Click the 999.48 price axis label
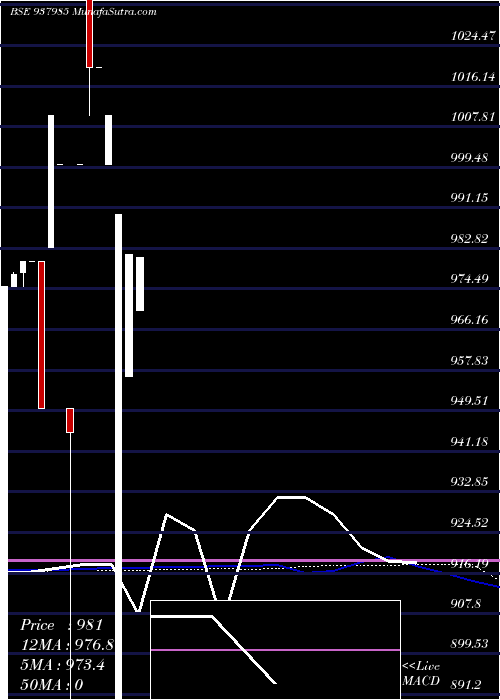The image size is (500, 700). pos(469,158)
